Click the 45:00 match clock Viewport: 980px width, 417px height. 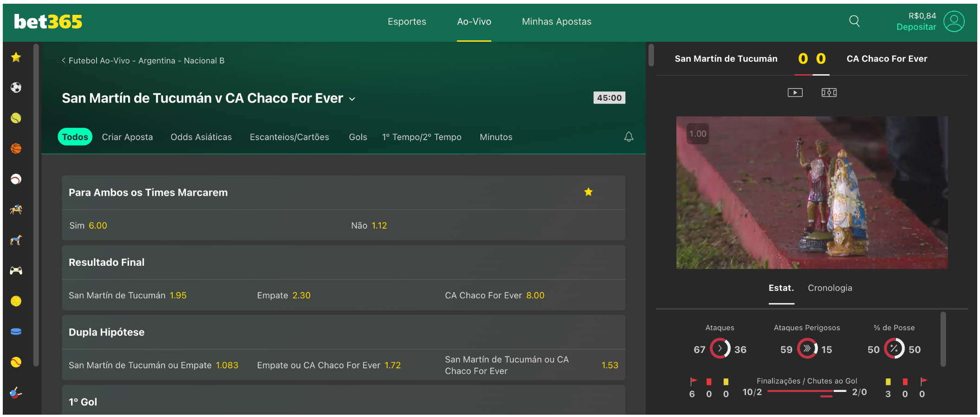click(609, 98)
